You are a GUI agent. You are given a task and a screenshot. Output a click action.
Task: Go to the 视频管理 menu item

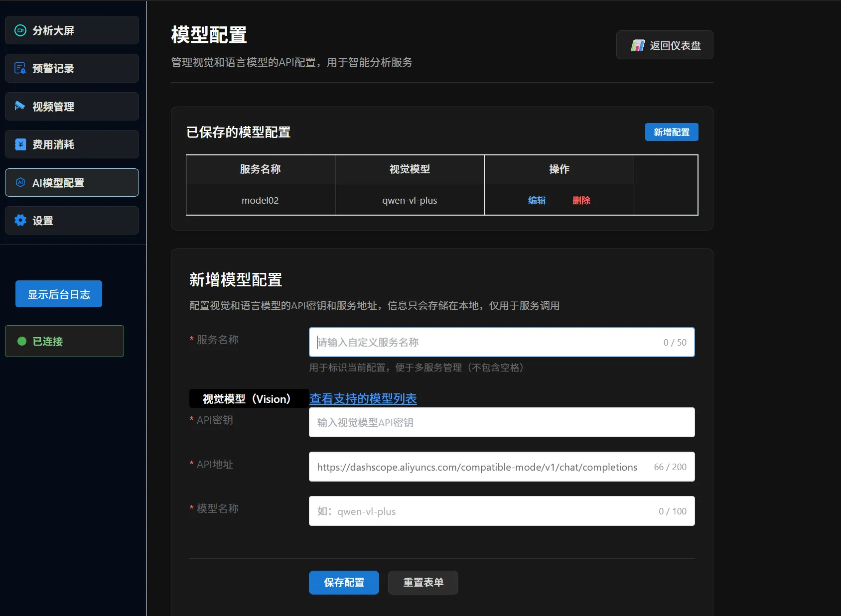click(72, 106)
